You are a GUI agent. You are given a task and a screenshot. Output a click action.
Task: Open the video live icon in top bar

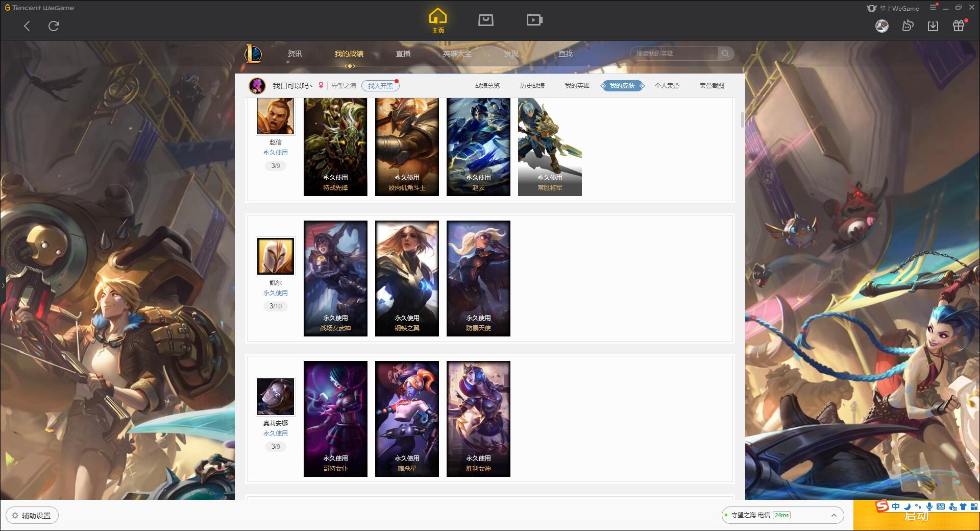coord(534,20)
